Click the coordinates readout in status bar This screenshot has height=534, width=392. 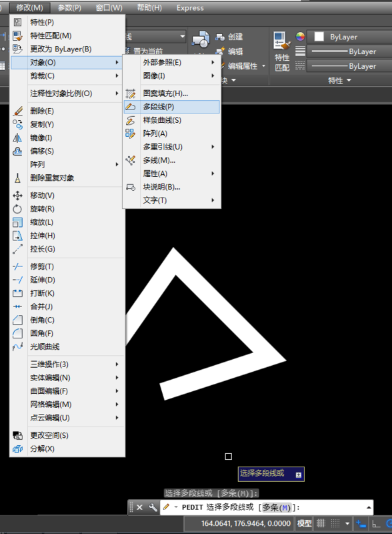[246, 523]
